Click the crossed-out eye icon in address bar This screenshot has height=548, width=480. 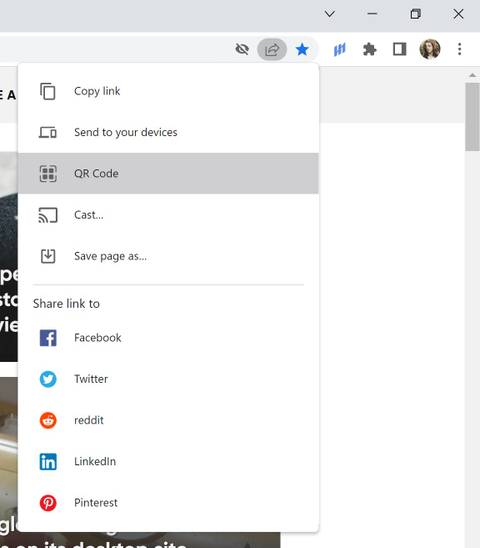[x=242, y=49]
